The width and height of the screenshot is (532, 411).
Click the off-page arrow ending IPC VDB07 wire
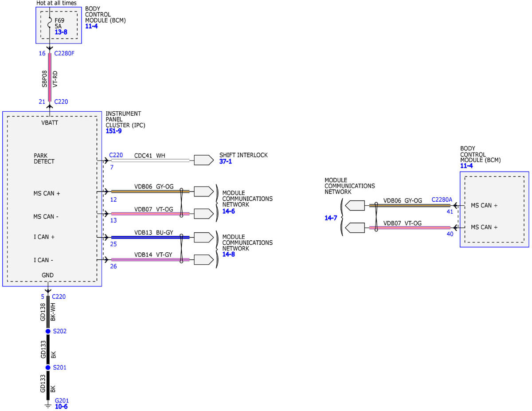click(x=203, y=214)
